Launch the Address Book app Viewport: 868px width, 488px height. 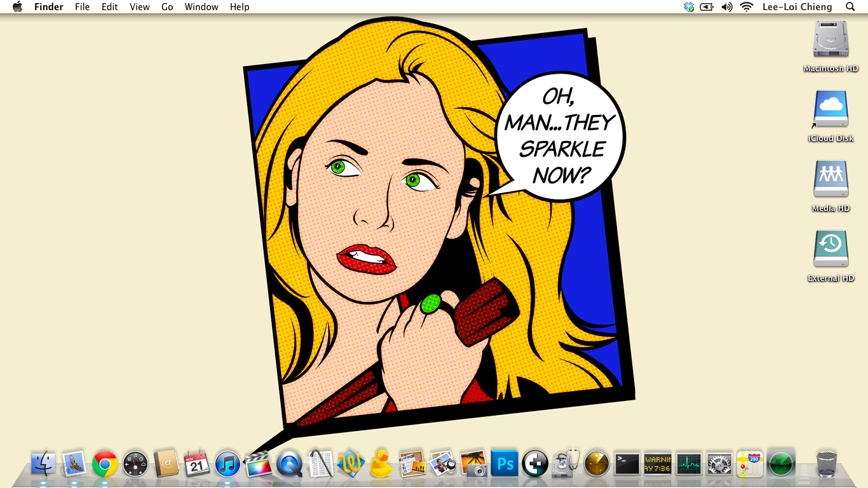(166, 464)
